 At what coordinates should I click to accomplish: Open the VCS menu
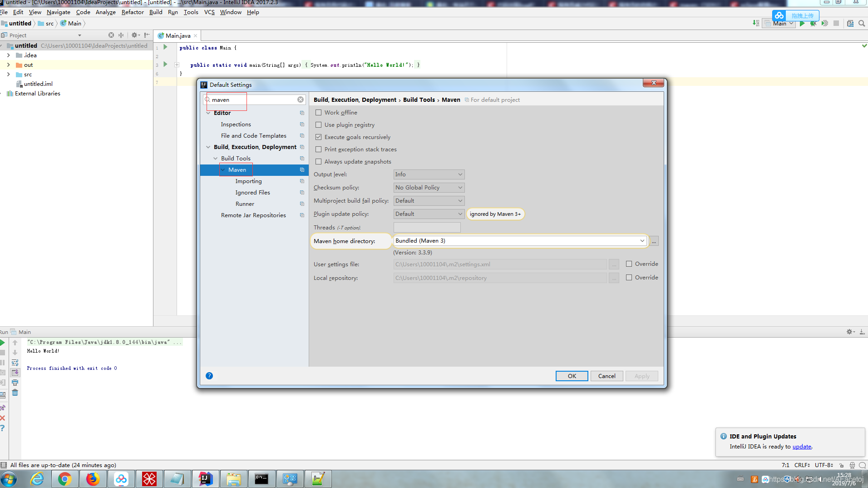(209, 12)
